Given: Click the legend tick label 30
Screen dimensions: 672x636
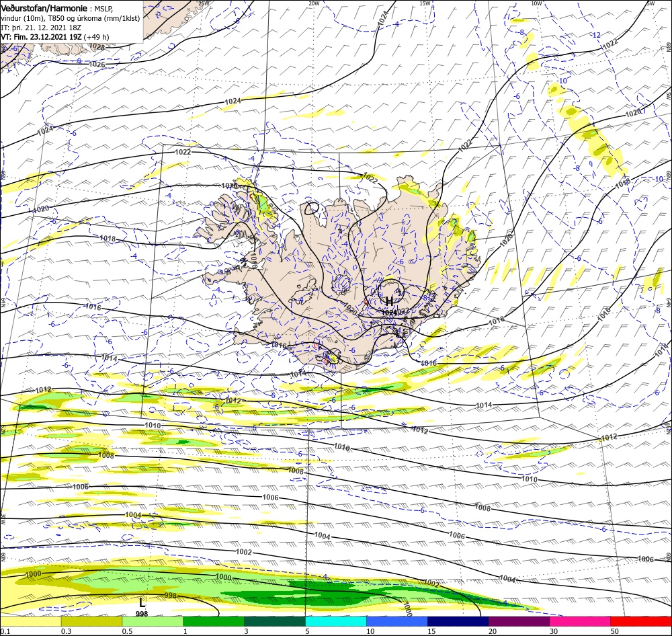Looking at the screenshot, I should (x=554, y=631).
